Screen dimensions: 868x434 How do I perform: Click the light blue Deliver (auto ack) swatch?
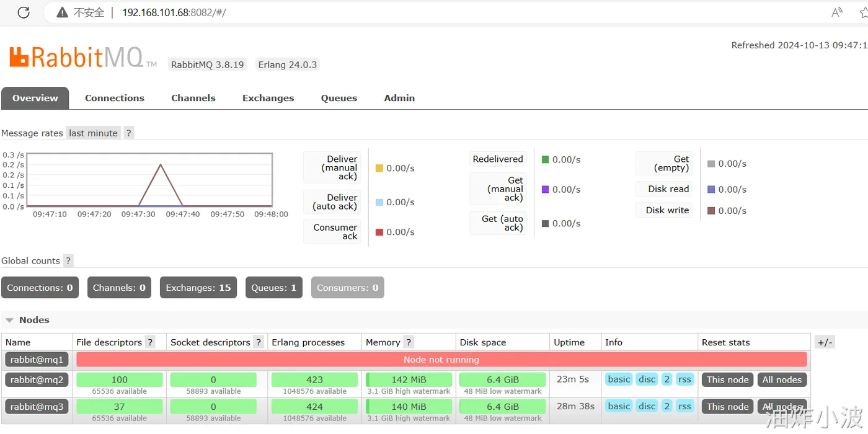379,202
